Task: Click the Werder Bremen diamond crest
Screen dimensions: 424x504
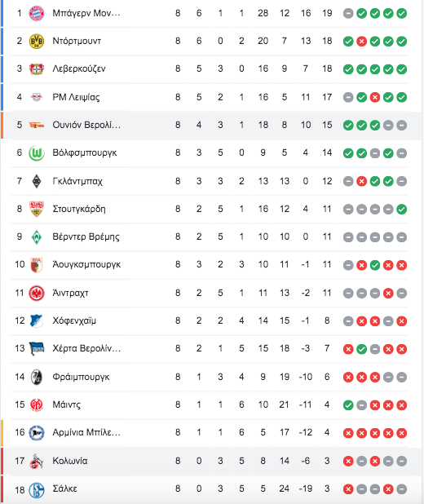Action: (37, 237)
